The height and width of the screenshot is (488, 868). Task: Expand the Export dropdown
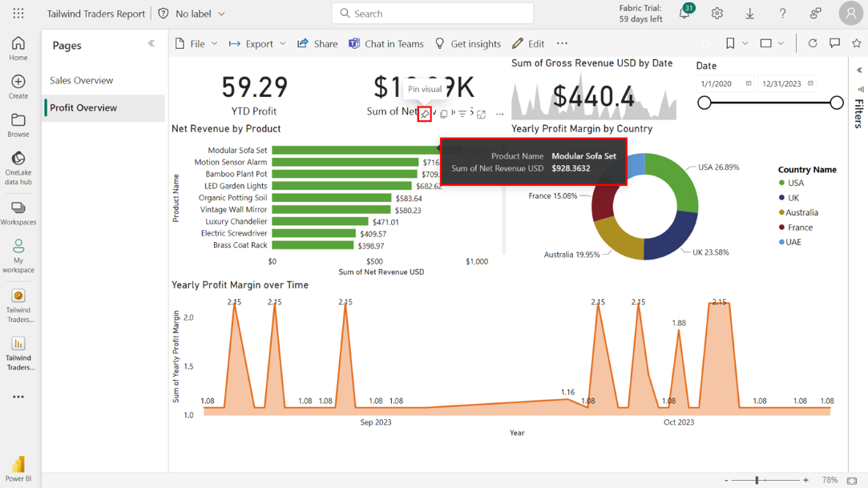click(x=258, y=44)
